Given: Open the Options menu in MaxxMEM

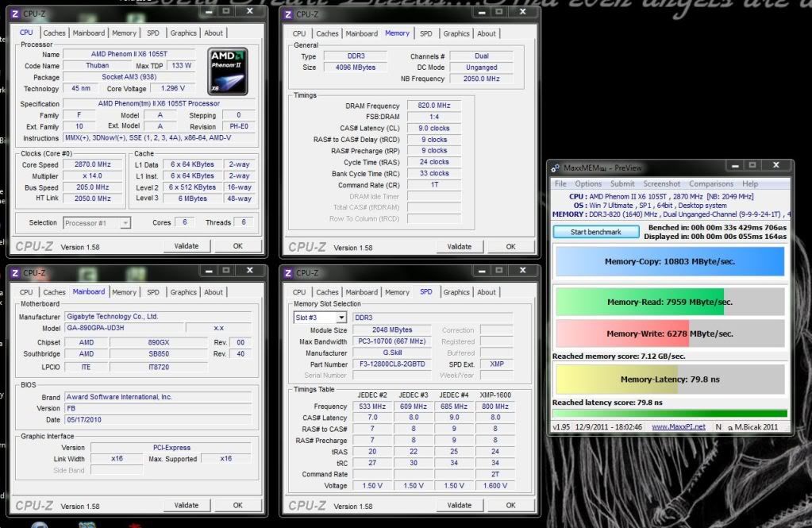Looking at the screenshot, I should tap(588, 183).
